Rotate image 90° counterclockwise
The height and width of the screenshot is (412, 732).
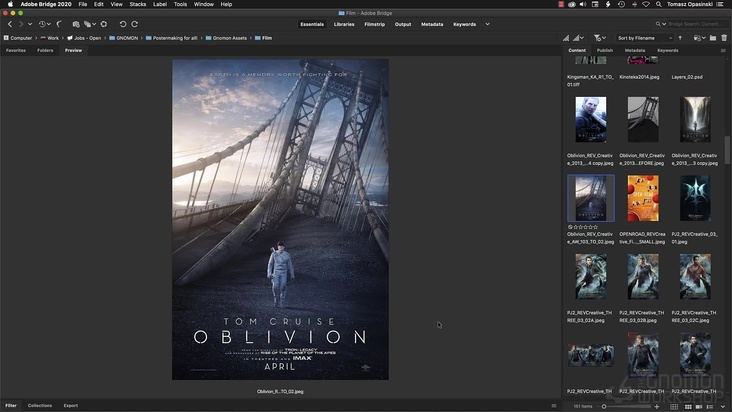pyautogui.click(x=123, y=23)
